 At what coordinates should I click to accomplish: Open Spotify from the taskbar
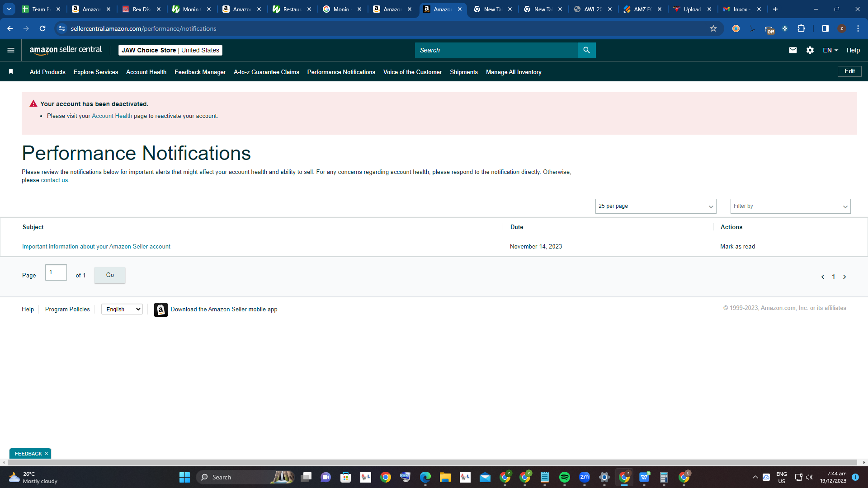565,477
